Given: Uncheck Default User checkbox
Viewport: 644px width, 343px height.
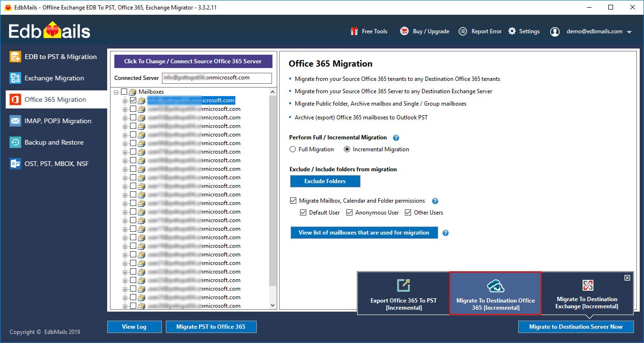Looking at the screenshot, I should point(303,213).
